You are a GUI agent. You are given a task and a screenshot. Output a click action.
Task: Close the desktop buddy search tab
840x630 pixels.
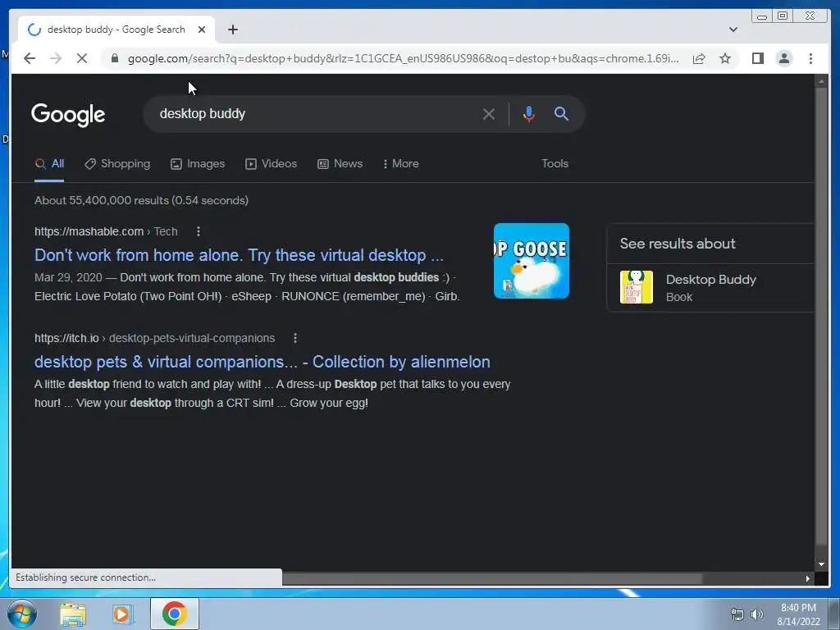202,30
